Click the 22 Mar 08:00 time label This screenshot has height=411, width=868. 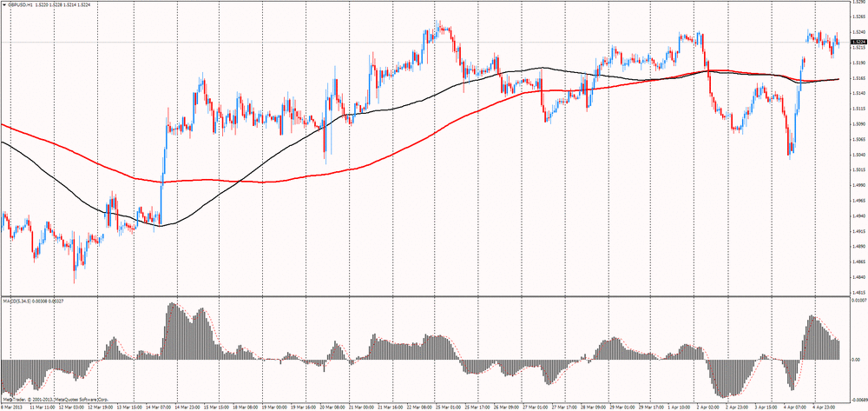(421, 406)
